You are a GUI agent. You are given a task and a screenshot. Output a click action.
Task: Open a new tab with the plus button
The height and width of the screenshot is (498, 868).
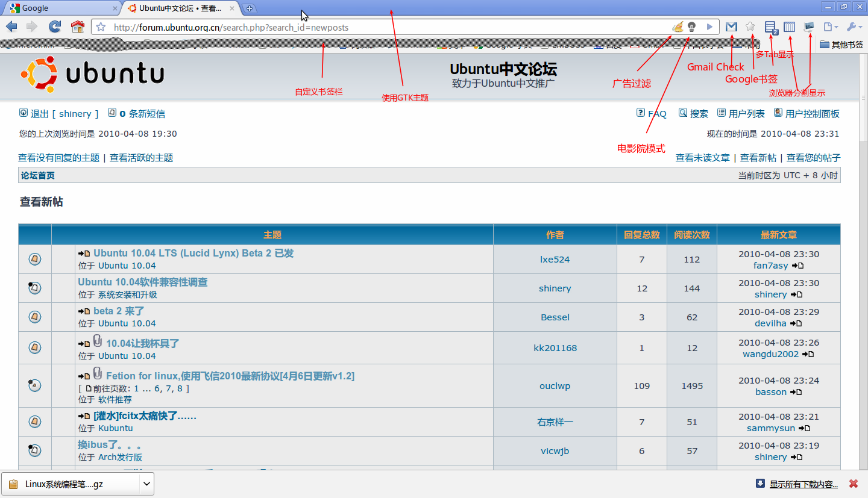tap(250, 8)
